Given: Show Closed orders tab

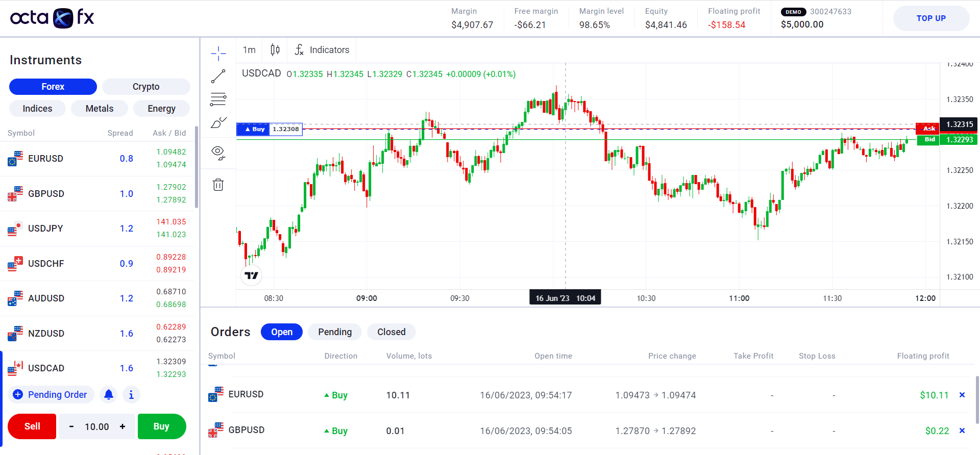Looking at the screenshot, I should tap(391, 332).
